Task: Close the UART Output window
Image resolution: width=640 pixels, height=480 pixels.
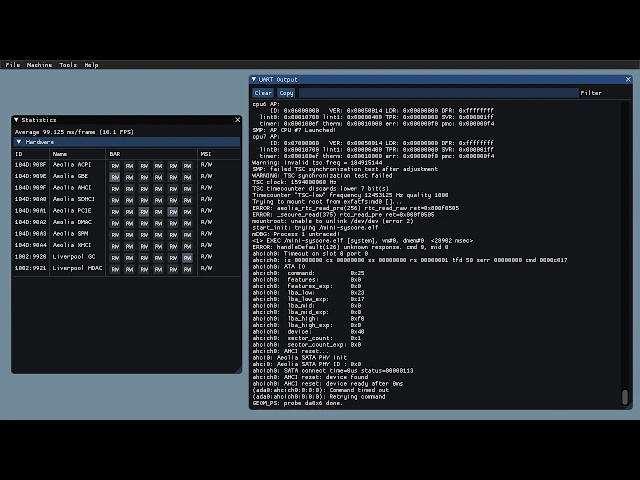Action: point(628,79)
